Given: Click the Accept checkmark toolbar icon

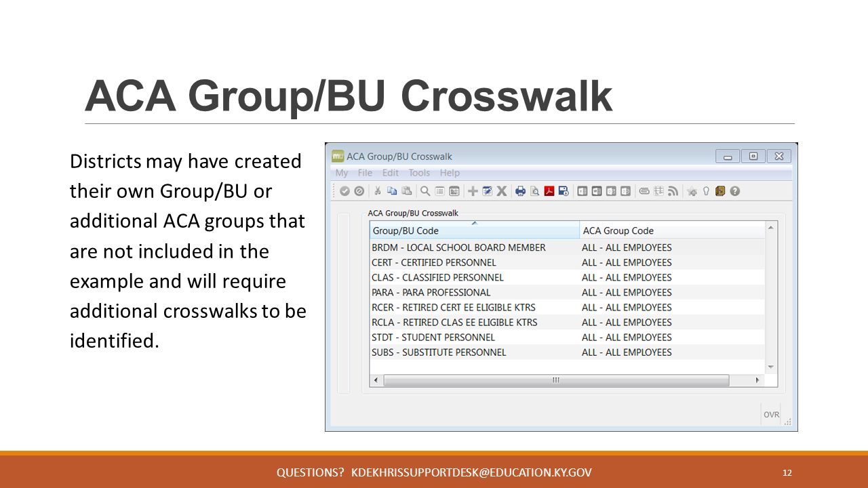Looking at the screenshot, I should pos(344,191).
